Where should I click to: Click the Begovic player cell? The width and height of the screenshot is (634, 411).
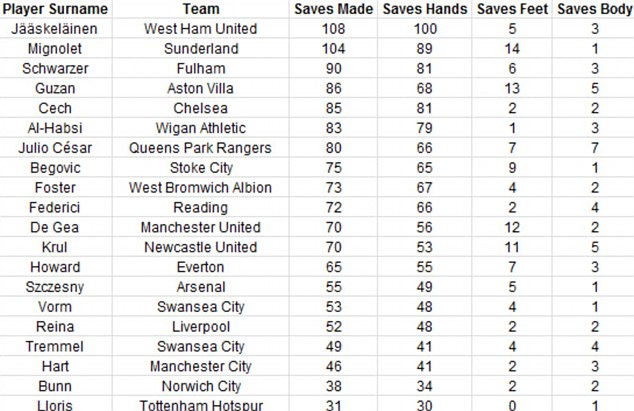(55, 167)
